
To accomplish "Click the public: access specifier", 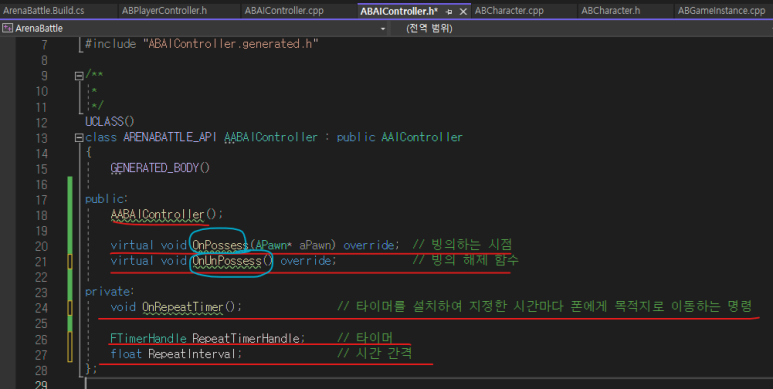I will click(106, 199).
